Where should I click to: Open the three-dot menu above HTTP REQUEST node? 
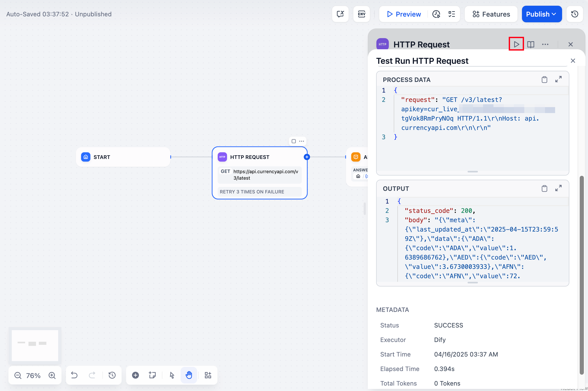pos(302,141)
